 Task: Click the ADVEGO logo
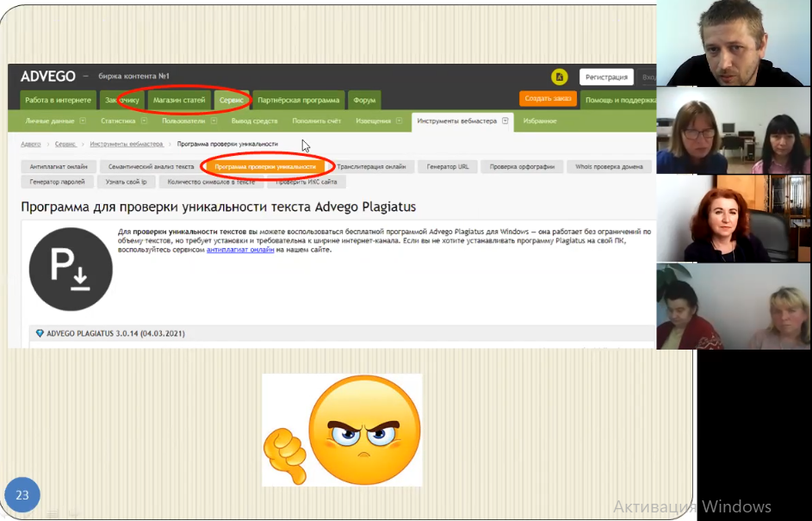[48, 77]
